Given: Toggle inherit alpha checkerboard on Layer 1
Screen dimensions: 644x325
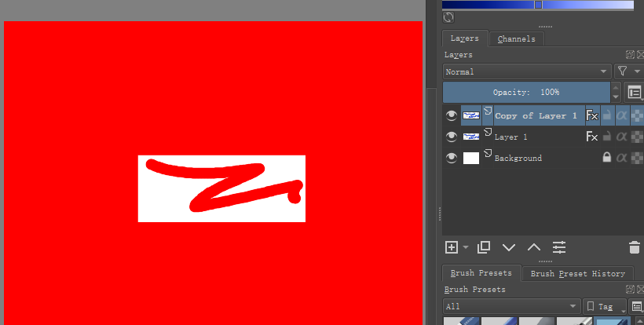Looking at the screenshot, I should pyautogui.click(x=637, y=137).
